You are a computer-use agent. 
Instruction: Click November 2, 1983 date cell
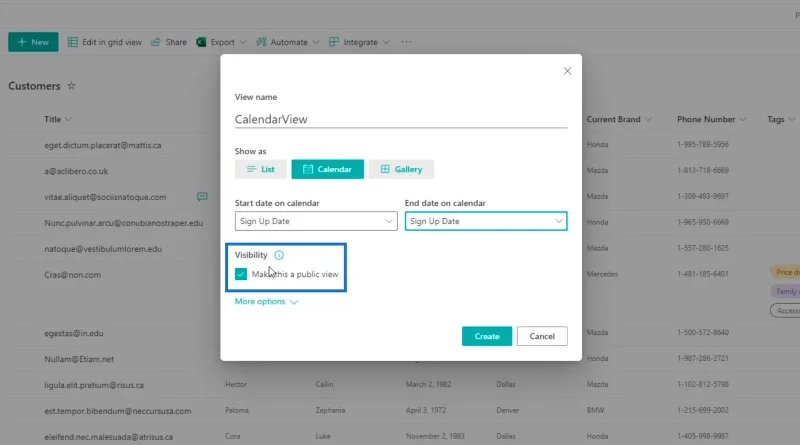(x=435, y=436)
